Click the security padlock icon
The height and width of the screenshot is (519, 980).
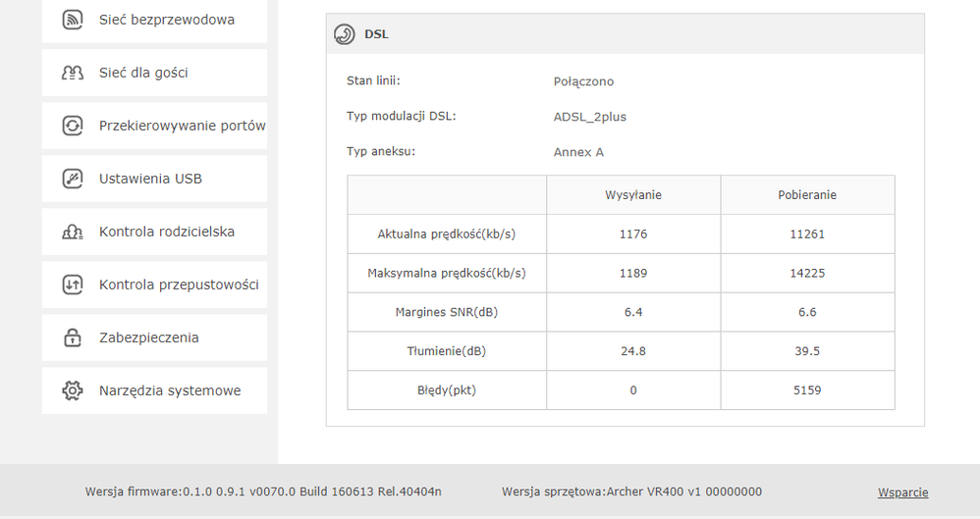click(72, 337)
